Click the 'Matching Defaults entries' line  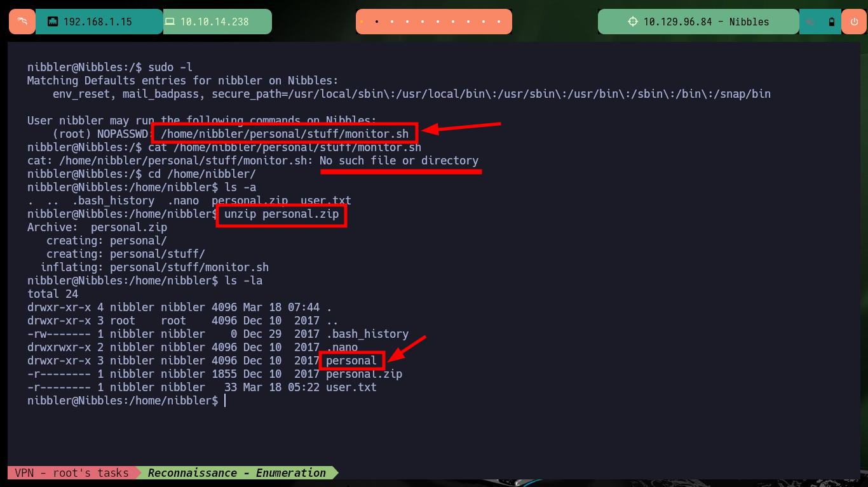(x=183, y=81)
